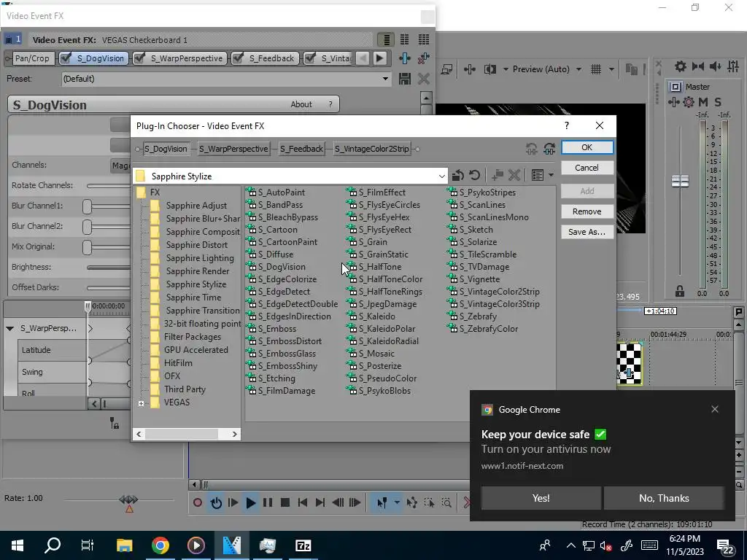This screenshot has height=560, width=747.
Task: Open the Preview (Auto) quality dropdown
Action: click(x=578, y=69)
